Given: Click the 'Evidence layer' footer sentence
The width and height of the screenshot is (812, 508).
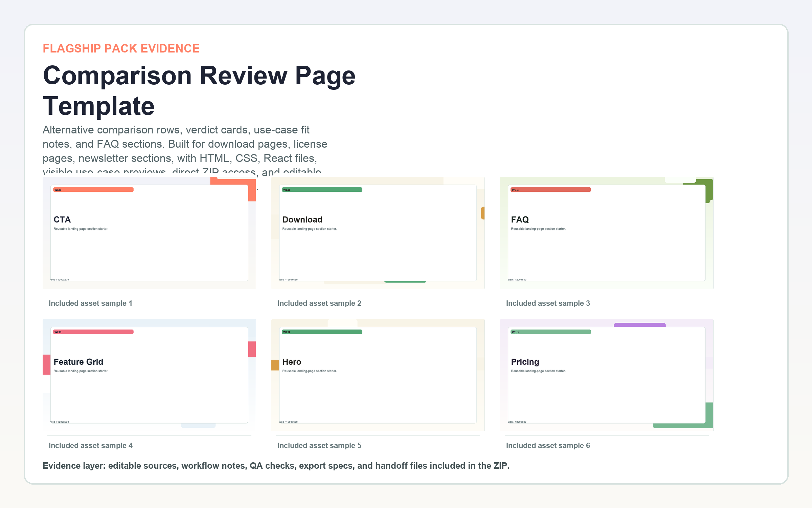Looking at the screenshot, I should pos(276,466).
